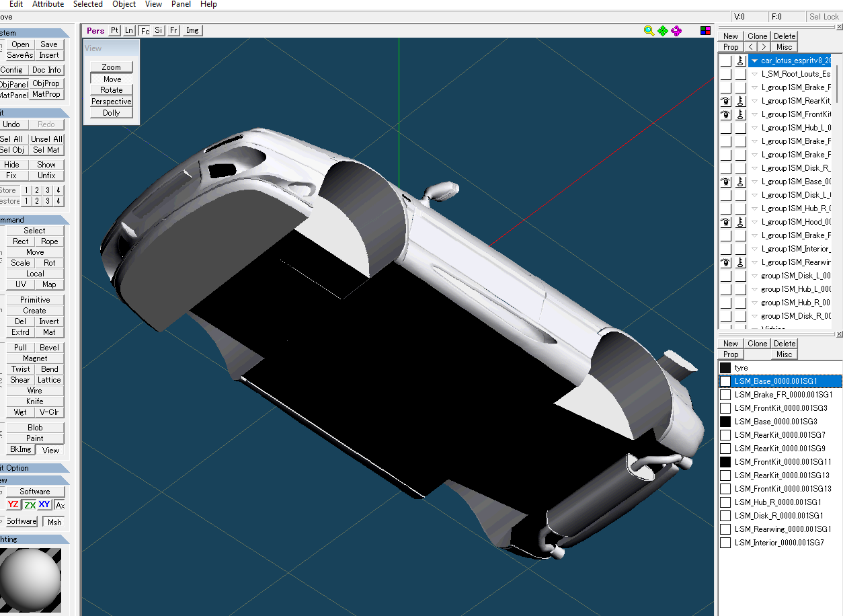Click lock key icon for L_group1SM_Hood
The width and height of the screenshot is (843, 616).
click(740, 222)
